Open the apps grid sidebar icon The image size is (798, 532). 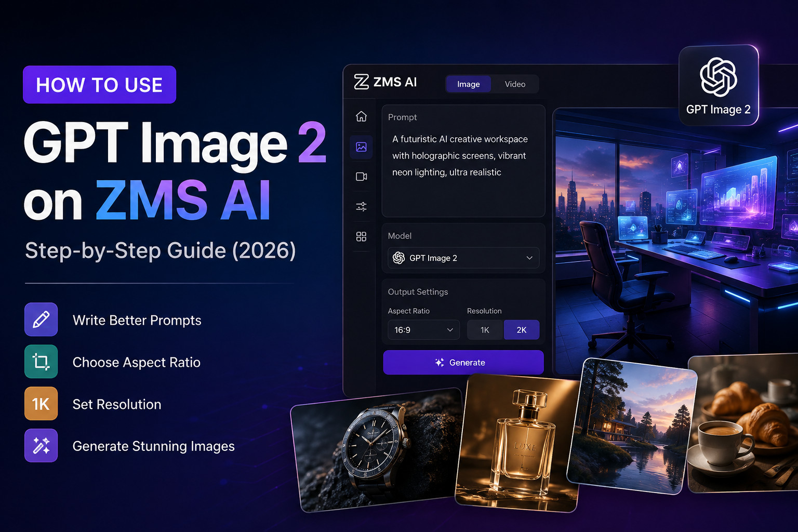coord(361,236)
